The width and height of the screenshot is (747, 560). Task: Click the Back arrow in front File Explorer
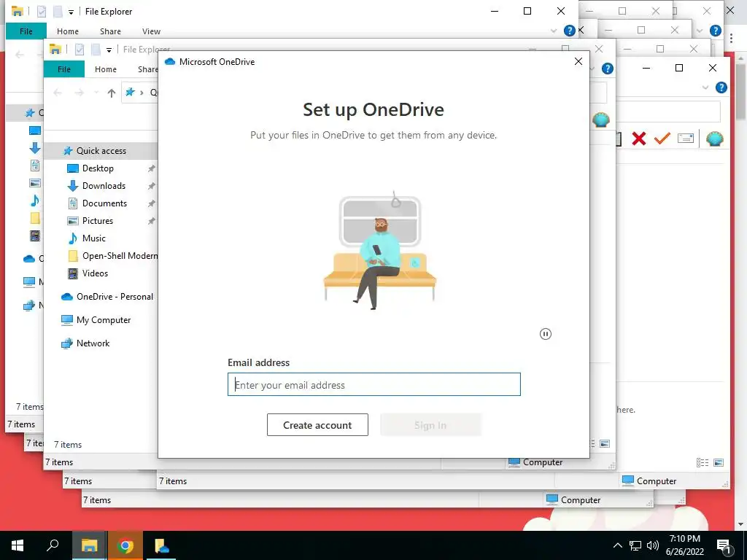point(58,93)
